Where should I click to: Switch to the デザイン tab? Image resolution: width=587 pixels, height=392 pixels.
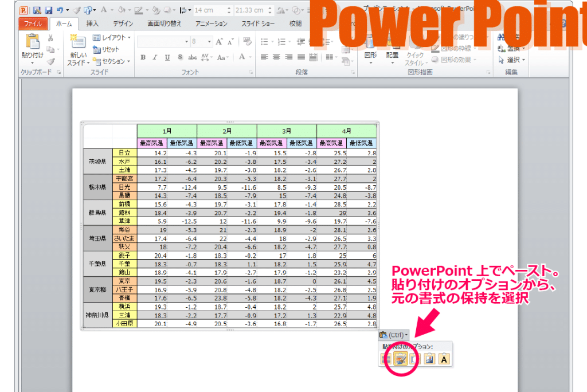(x=123, y=23)
